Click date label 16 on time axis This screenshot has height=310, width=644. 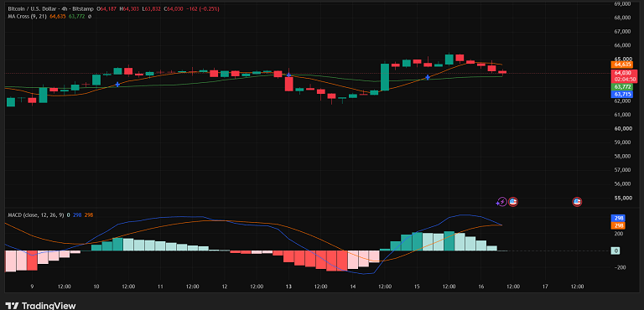(481, 287)
